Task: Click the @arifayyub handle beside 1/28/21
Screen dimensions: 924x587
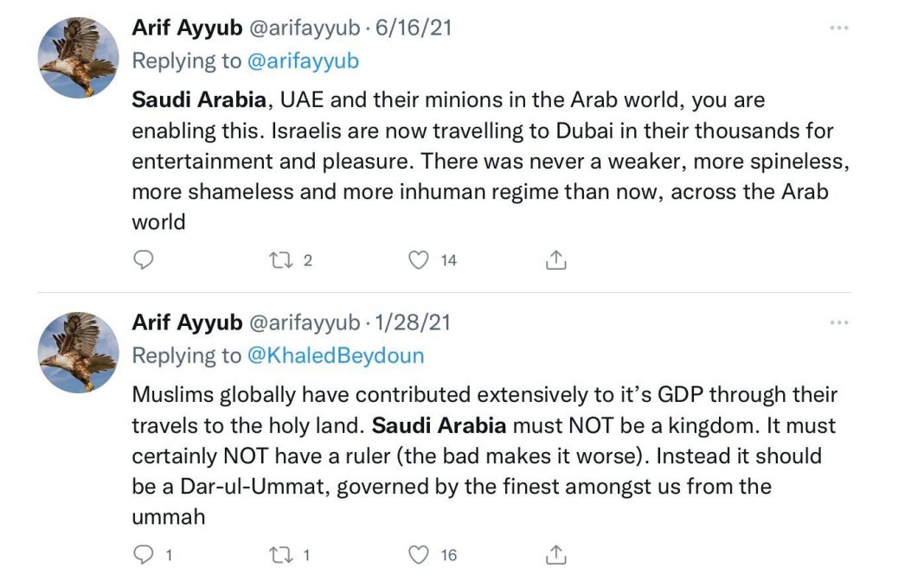Action: [x=305, y=323]
